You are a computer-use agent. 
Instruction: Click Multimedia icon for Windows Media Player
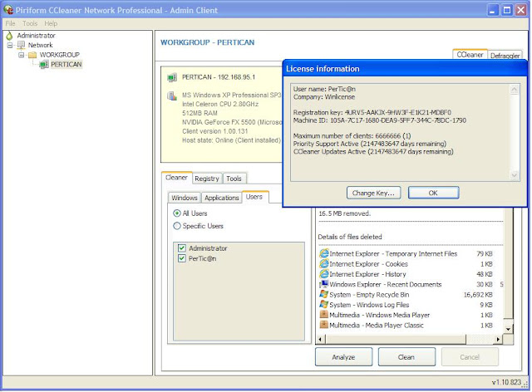324,314
